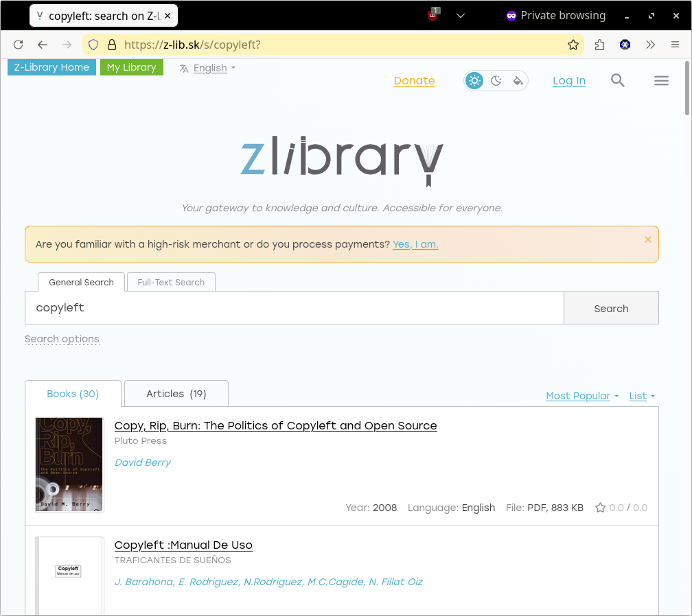This screenshot has height=616, width=692.
Task: Enable dark mode moon toggle
Action: coord(496,81)
